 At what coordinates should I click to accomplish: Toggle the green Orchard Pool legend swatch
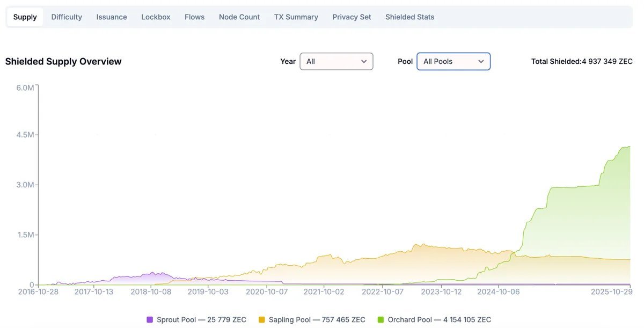[380, 320]
